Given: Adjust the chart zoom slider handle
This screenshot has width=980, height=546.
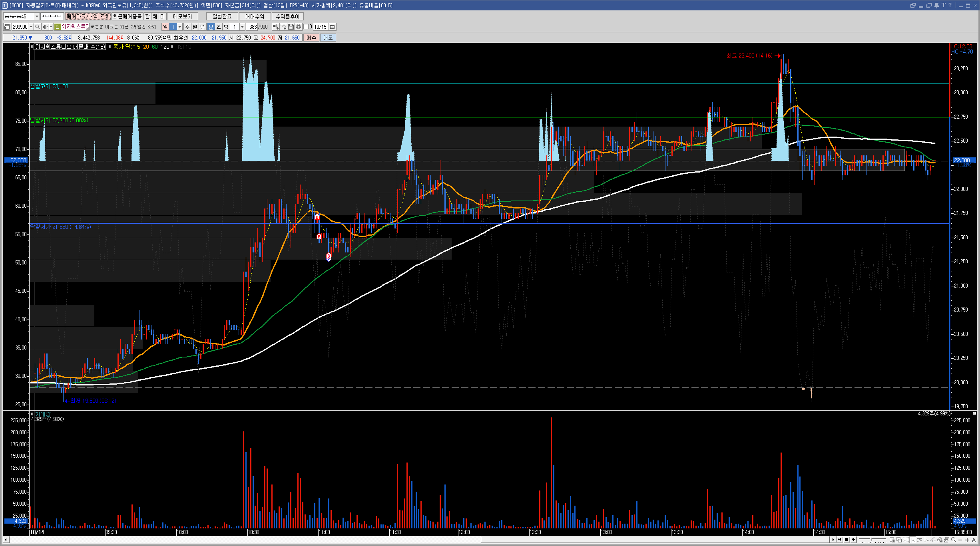Looking at the screenshot, I should (871, 540).
